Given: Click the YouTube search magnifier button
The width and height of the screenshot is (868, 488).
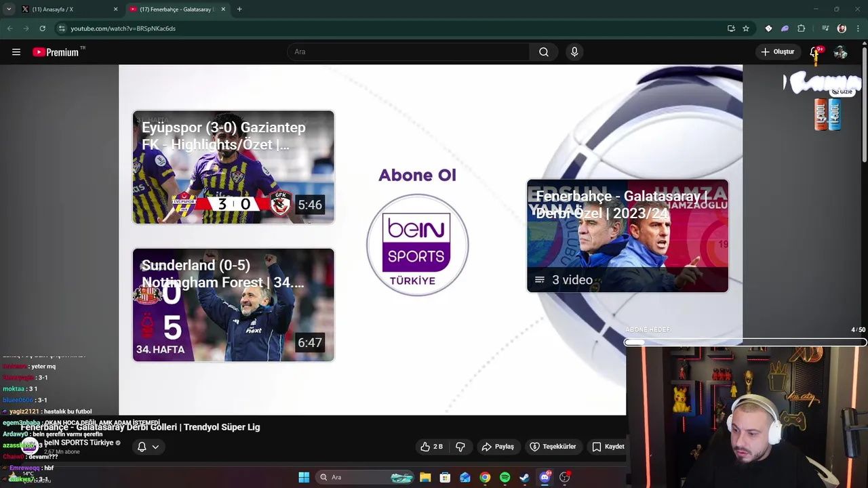Looking at the screenshot, I should click(x=544, y=52).
